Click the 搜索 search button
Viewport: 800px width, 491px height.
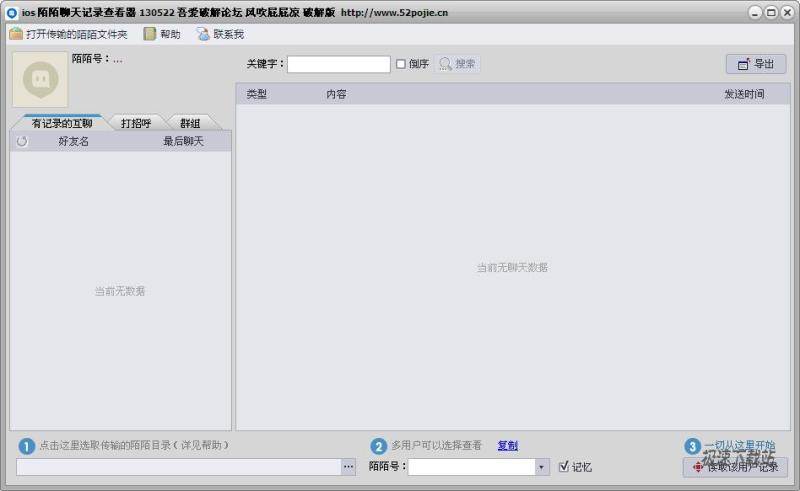click(x=458, y=64)
